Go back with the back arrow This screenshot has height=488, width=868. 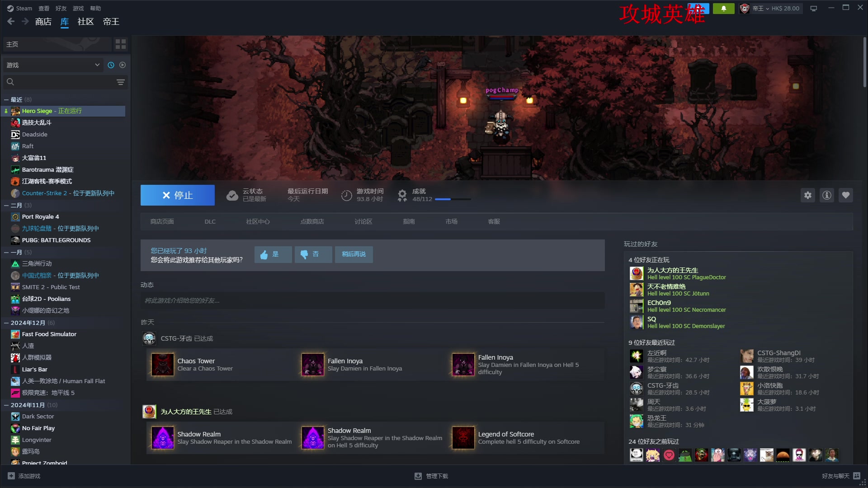pyautogui.click(x=11, y=21)
